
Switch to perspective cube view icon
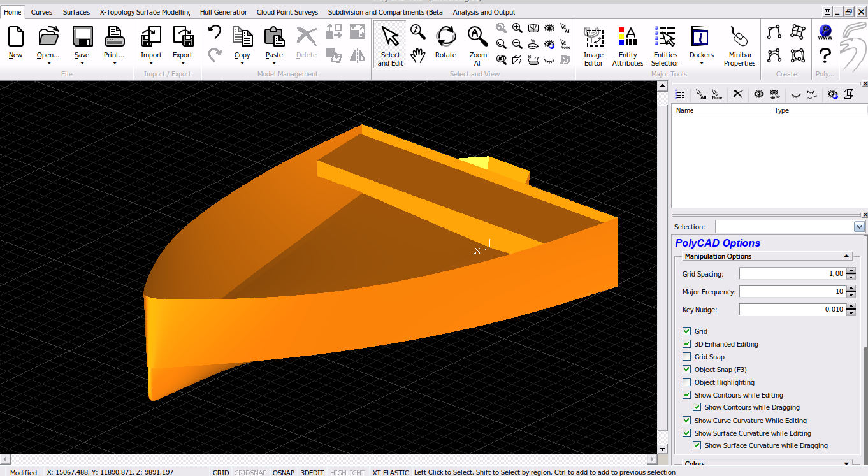tap(517, 60)
